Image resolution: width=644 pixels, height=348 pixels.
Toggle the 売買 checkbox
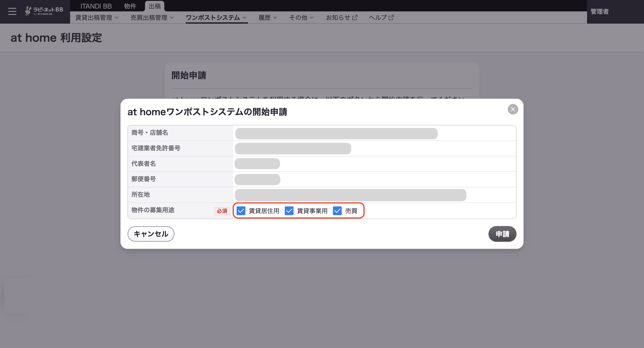point(337,211)
